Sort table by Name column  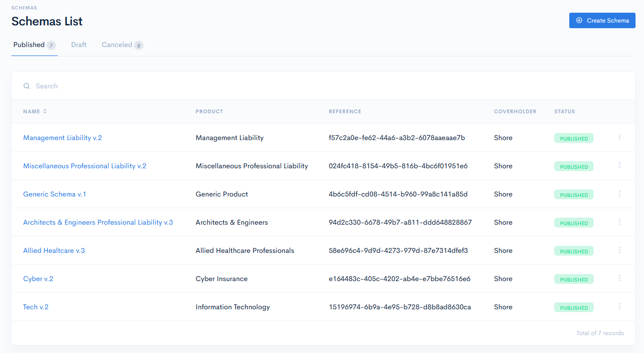[35, 111]
